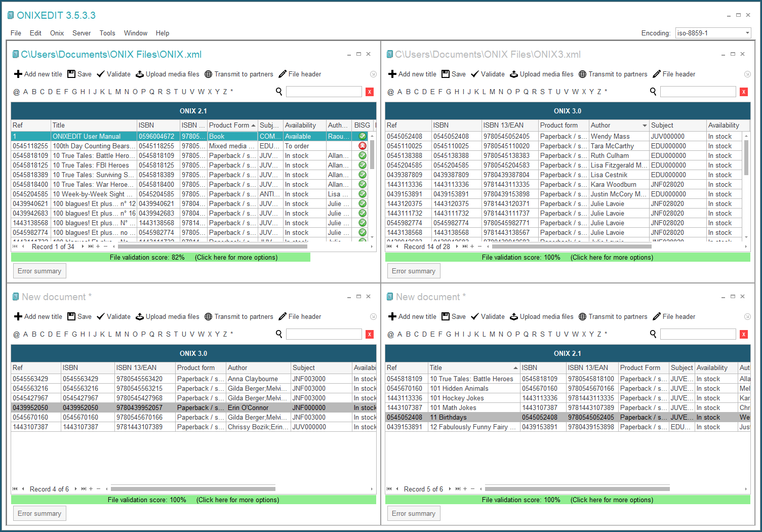
Task: Save the bottom-right New document
Action: pos(454,316)
